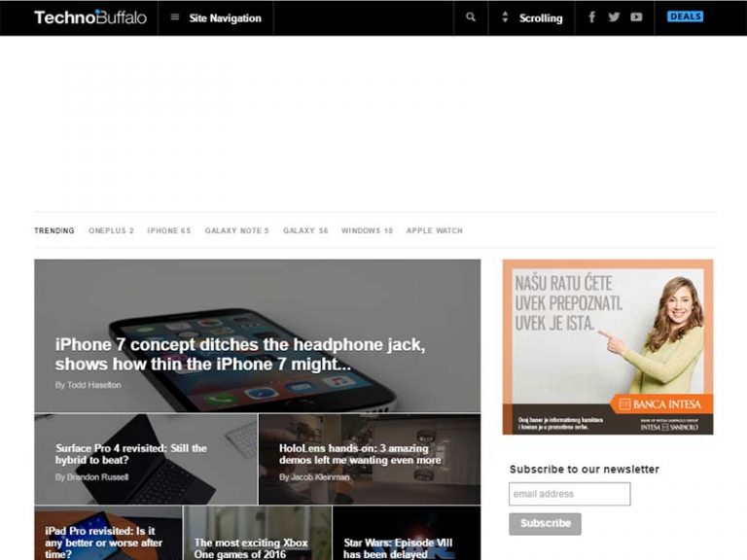Select the OnePlus 2 trending topic
Screen dimensions: 747x560
(112, 230)
